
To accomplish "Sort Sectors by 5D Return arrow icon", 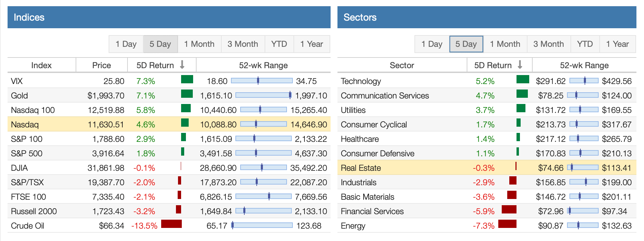I will tap(520, 65).
